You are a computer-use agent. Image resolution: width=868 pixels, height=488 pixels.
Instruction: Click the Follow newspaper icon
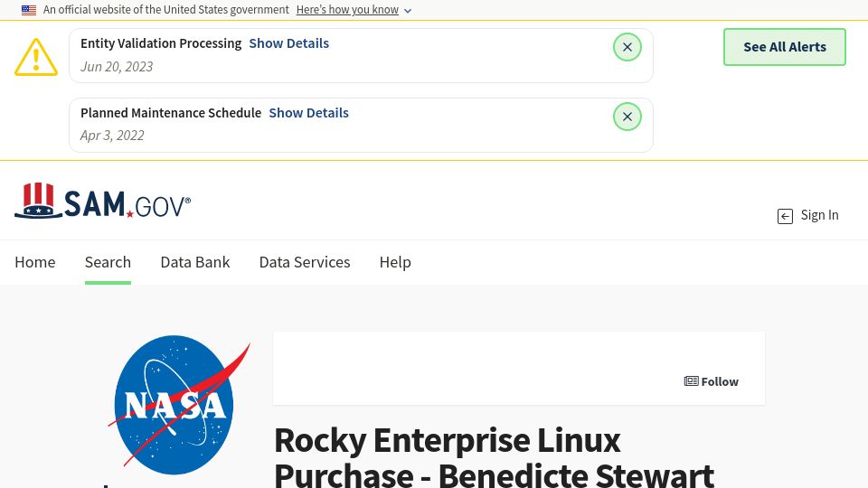(691, 381)
